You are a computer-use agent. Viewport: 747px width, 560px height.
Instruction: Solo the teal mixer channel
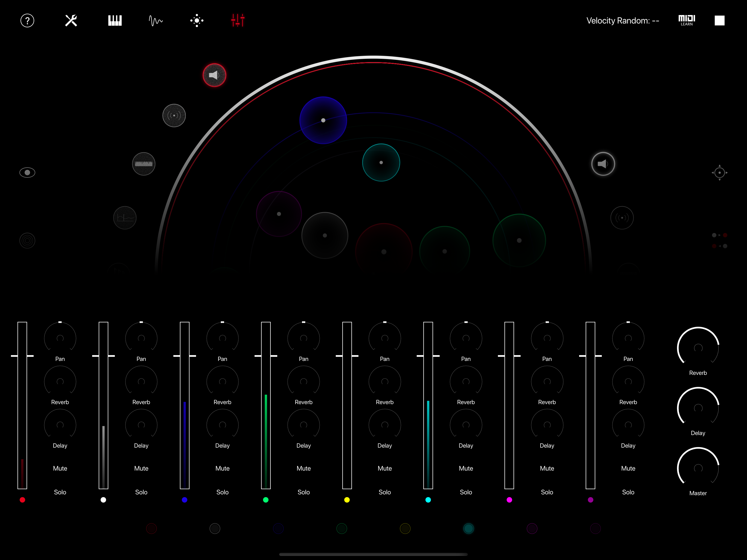click(466, 492)
